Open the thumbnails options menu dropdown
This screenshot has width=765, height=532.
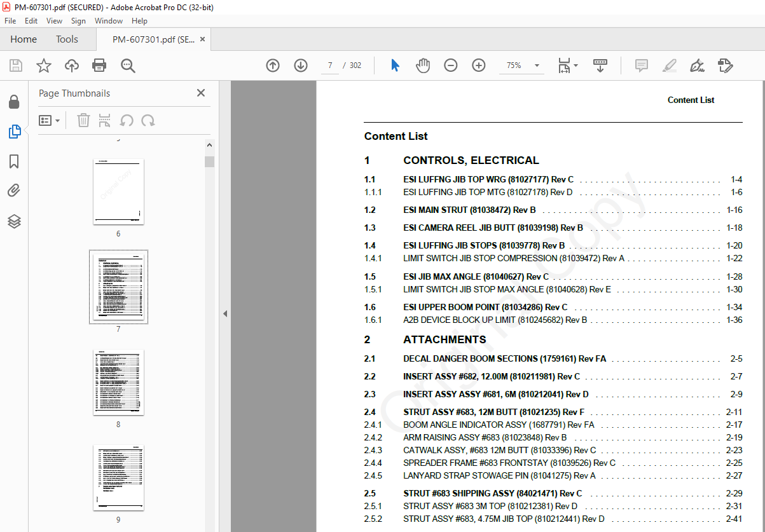pos(50,120)
